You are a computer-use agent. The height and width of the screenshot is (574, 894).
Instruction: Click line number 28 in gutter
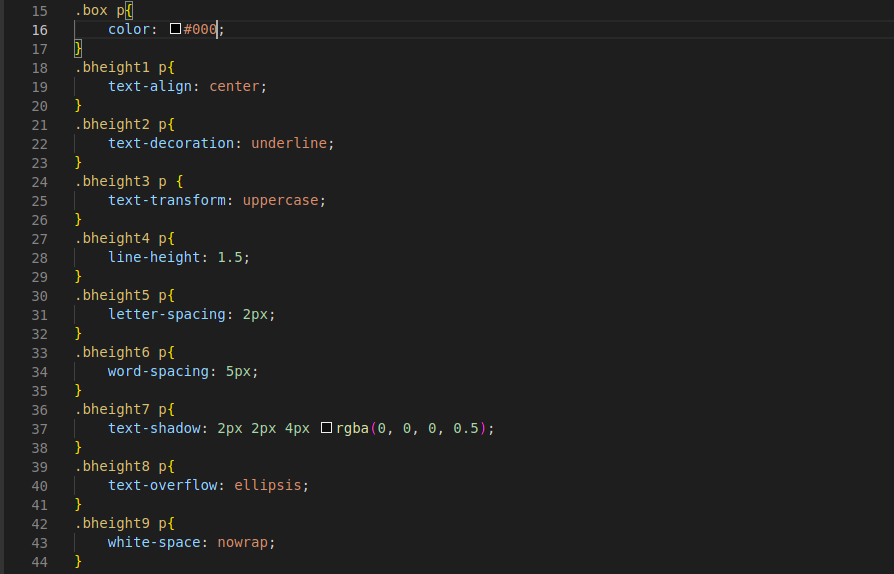pos(39,258)
